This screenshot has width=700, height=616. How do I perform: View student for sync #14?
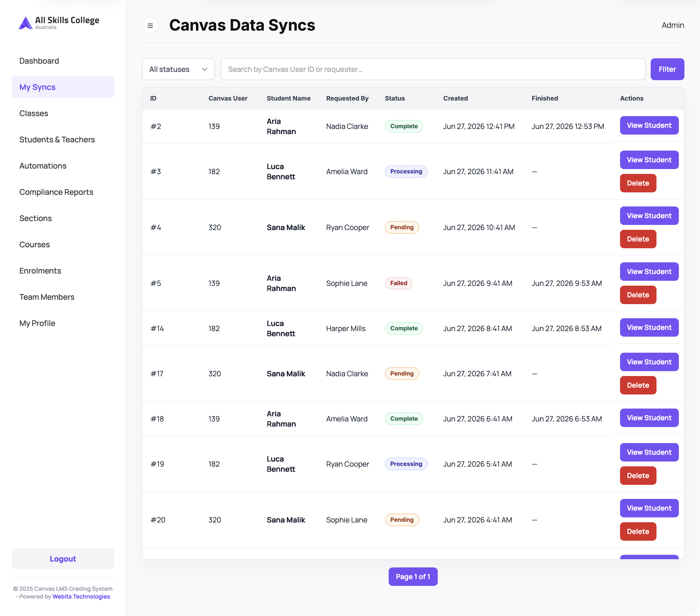[x=649, y=327]
